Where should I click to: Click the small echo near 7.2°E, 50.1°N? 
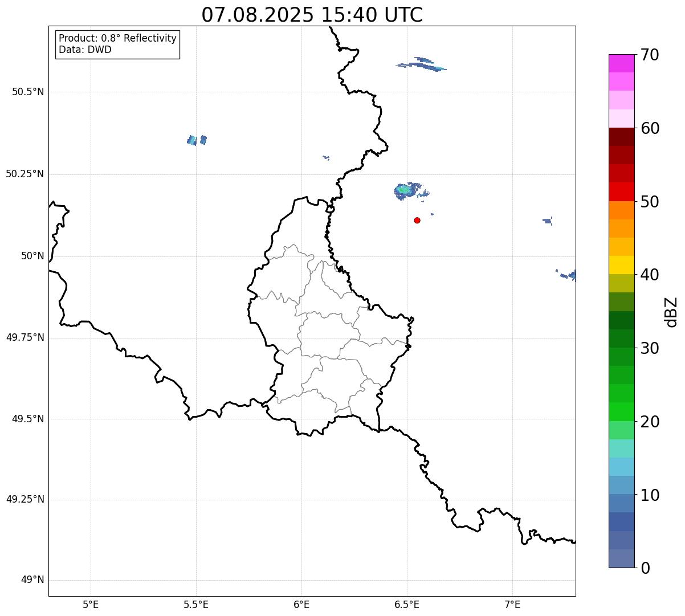pyautogui.click(x=548, y=221)
